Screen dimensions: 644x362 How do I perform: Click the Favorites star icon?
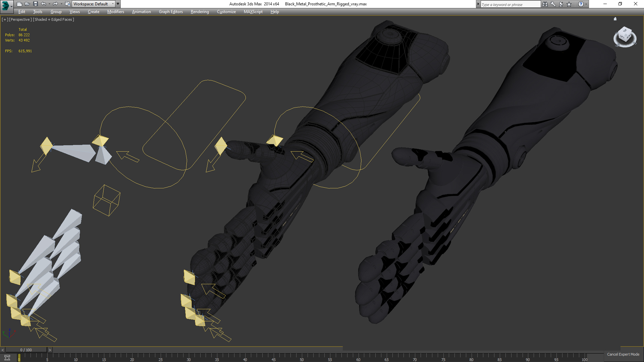click(x=569, y=4)
